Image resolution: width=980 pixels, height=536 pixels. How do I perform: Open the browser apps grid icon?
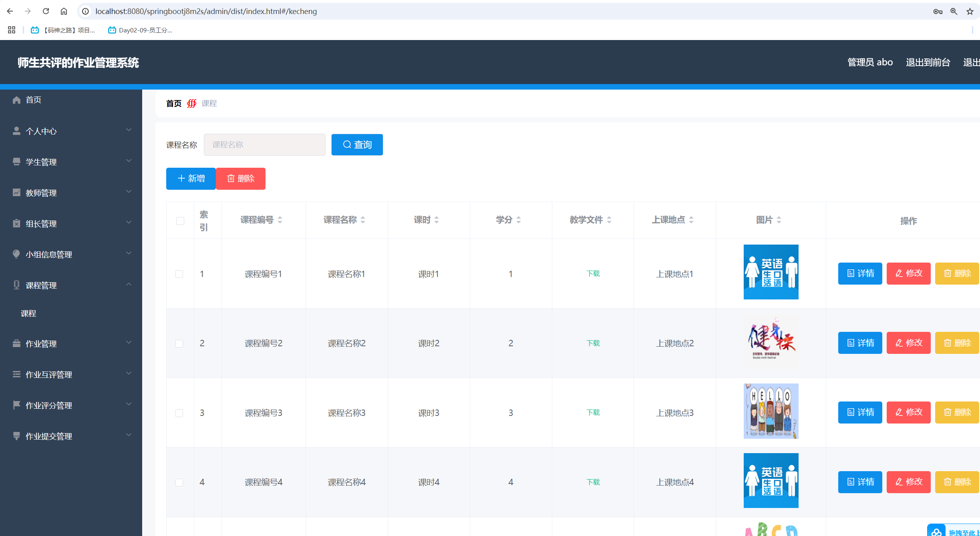(12, 30)
